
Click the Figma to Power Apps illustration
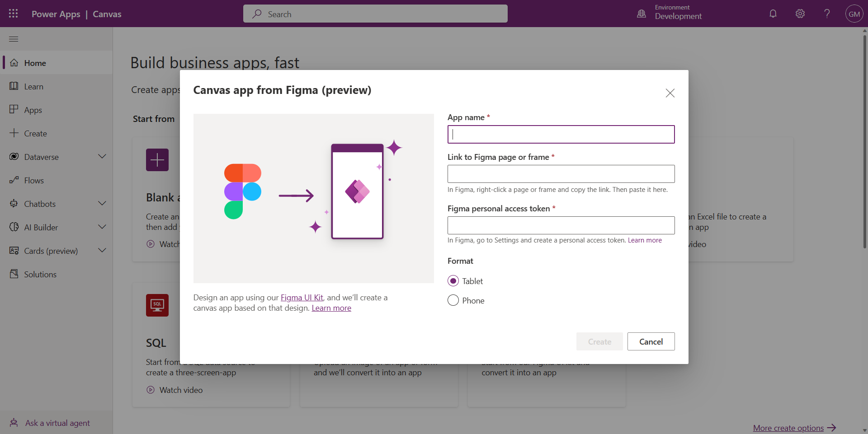click(313, 198)
